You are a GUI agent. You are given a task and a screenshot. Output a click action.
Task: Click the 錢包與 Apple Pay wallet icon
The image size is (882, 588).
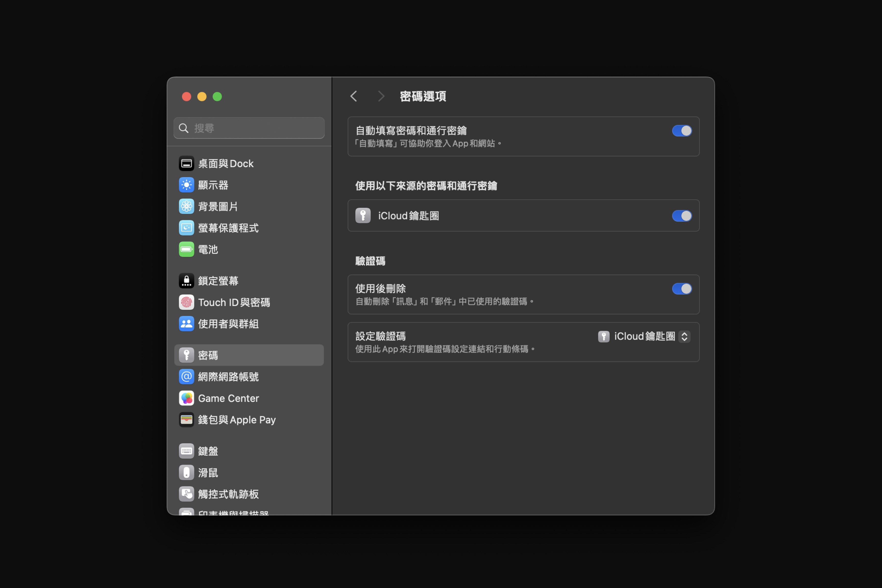(186, 420)
